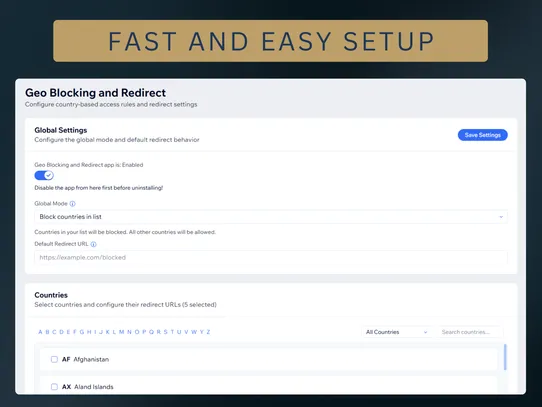
Task: Check the Aland Islands checkbox
Action: [54, 387]
